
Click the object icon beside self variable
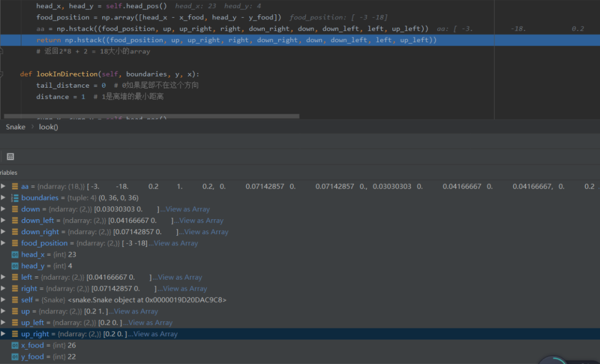(x=15, y=300)
